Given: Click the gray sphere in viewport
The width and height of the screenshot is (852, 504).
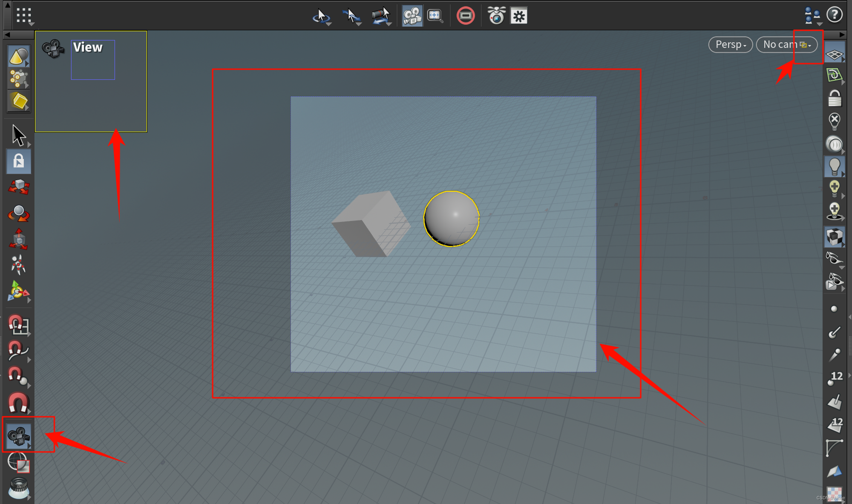Looking at the screenshot, I should pos(451,219).
